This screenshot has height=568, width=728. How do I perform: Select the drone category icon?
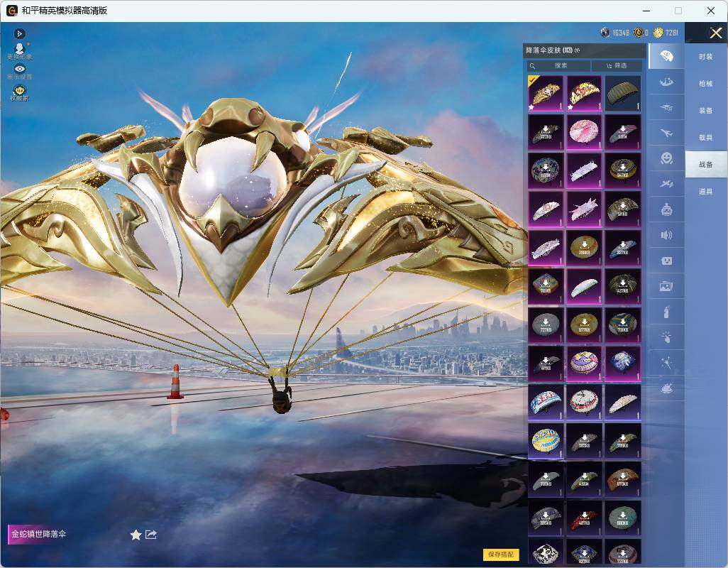(x=666, y=108)
